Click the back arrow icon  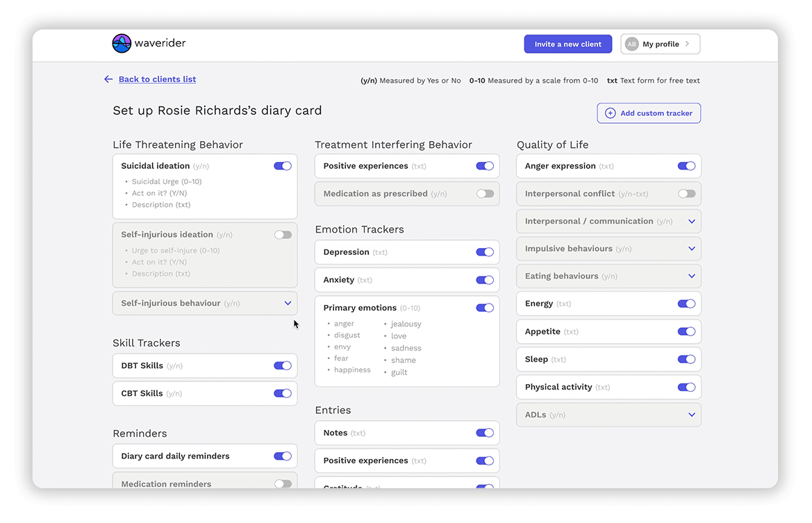click(x=108, y=79)
